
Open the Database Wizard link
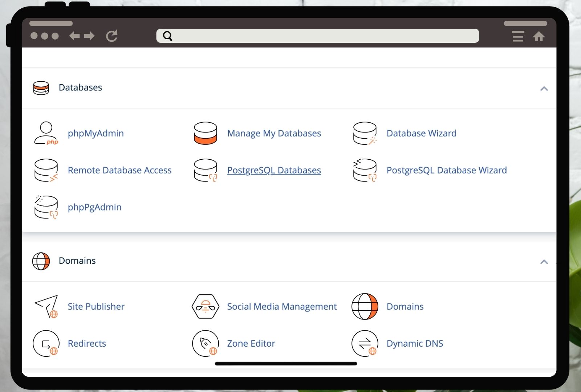click(x=422, y=134)
